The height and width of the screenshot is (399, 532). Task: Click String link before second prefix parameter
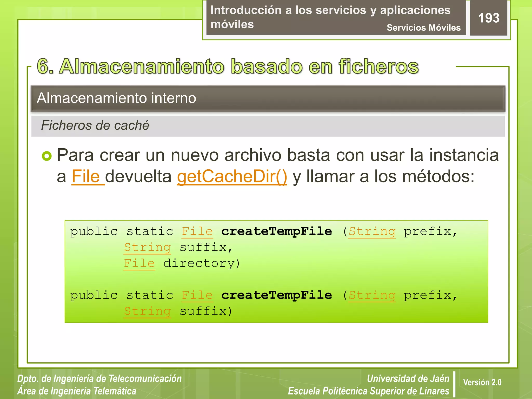tap(372, 295)
